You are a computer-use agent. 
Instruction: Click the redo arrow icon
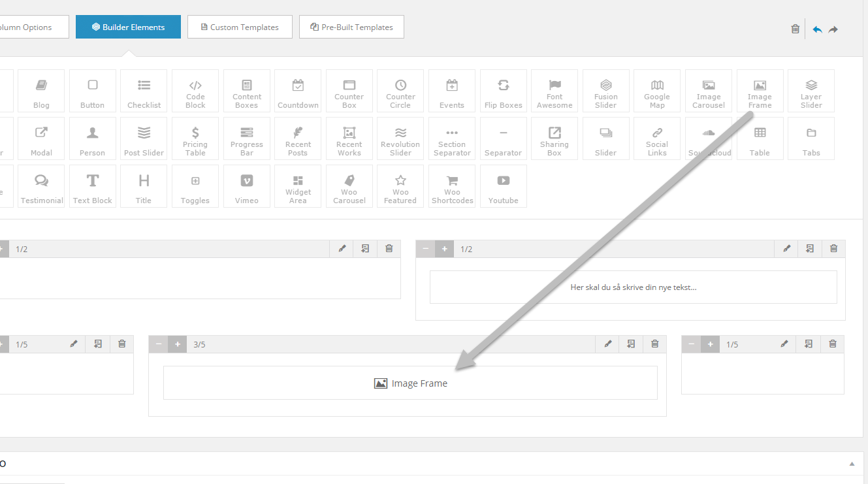[x=833, y=29]
